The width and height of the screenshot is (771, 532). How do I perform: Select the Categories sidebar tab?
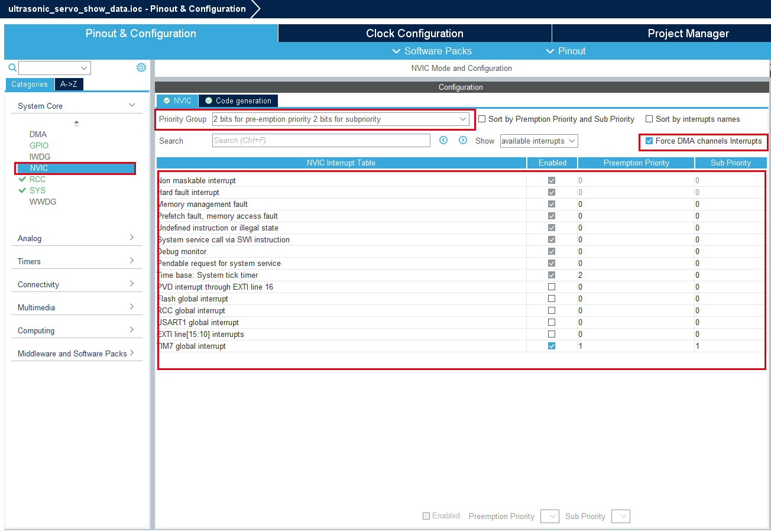[30, 84]
